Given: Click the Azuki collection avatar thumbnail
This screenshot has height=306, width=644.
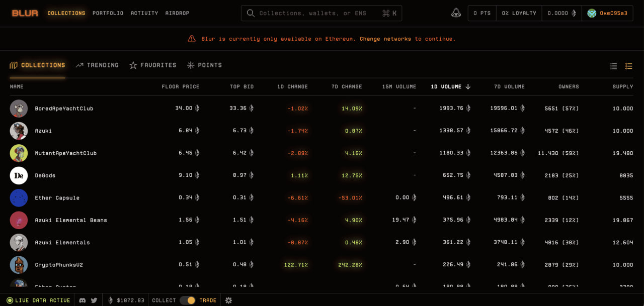Looking at the screenshot, I should (x=19, y=131).
